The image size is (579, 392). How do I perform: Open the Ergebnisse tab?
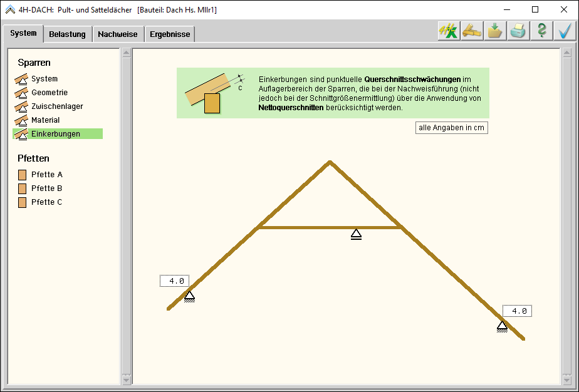click(170, 34)
